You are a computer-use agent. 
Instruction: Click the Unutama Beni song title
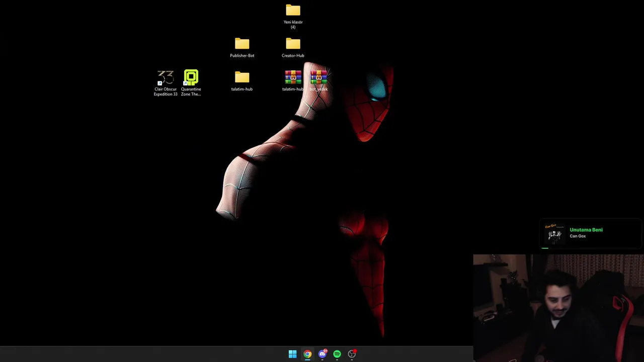pos(586,230)
